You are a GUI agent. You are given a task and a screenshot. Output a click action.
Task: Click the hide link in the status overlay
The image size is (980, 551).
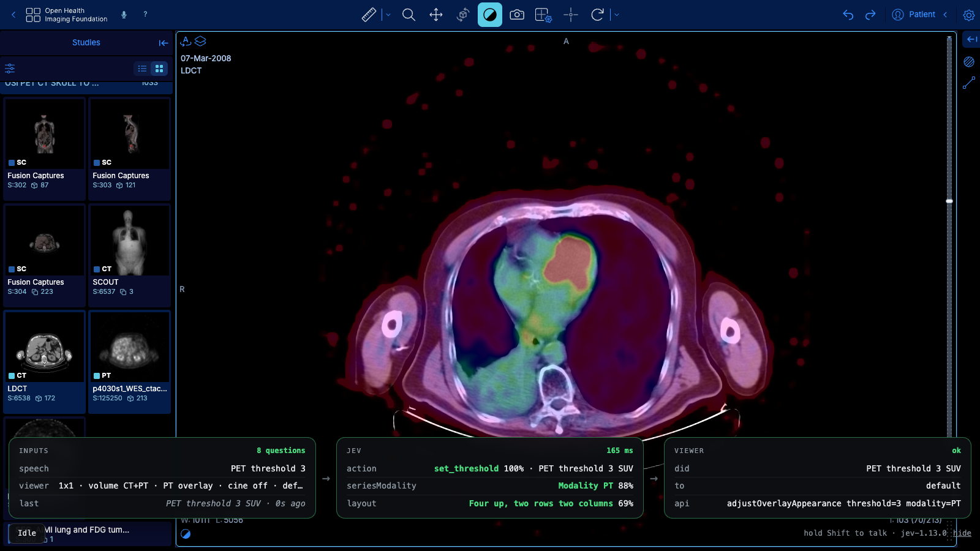point(962,533)
